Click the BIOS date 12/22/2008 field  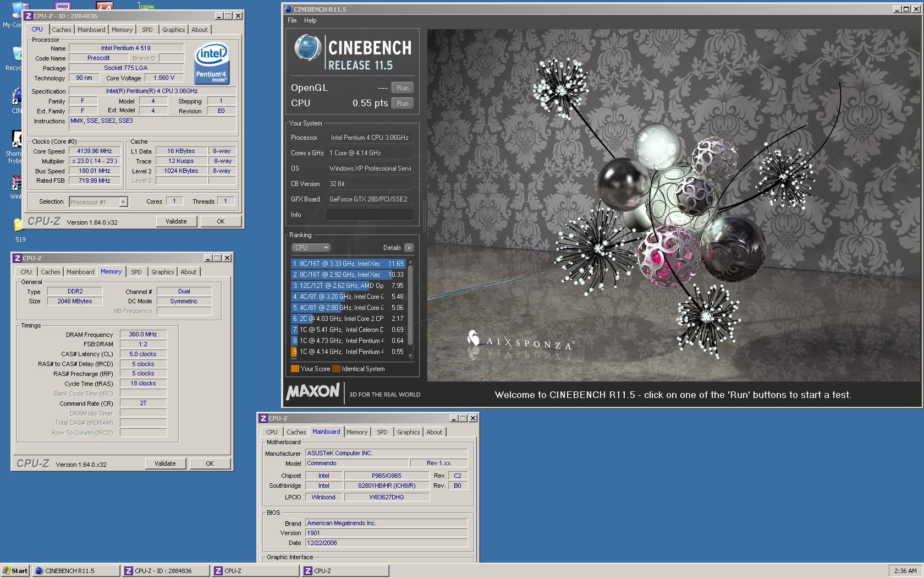point(386,543)
